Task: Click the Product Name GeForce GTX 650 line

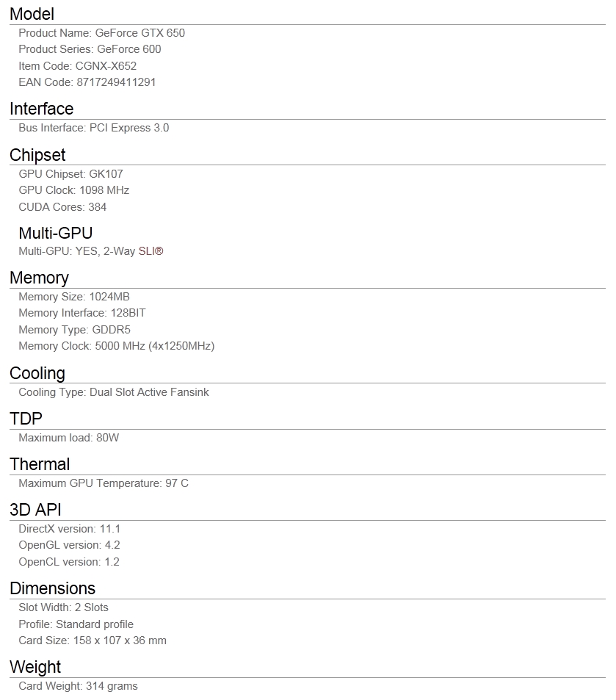Action: (102, 33)
